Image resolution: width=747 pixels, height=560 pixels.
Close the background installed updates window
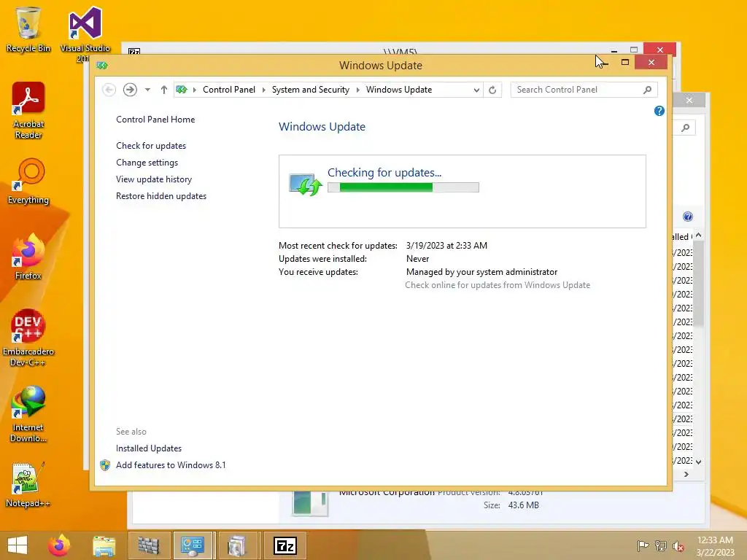tap(689, 100)
